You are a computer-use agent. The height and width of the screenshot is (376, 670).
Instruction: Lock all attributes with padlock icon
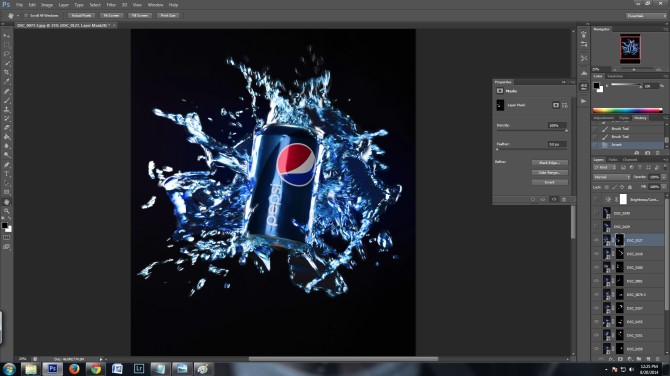click(630, 187)
